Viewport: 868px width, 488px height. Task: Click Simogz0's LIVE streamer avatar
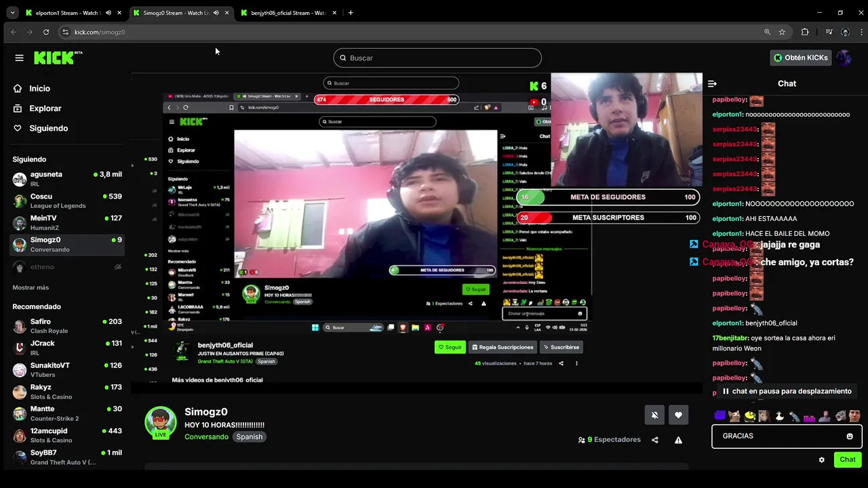[x=161, y=422]
